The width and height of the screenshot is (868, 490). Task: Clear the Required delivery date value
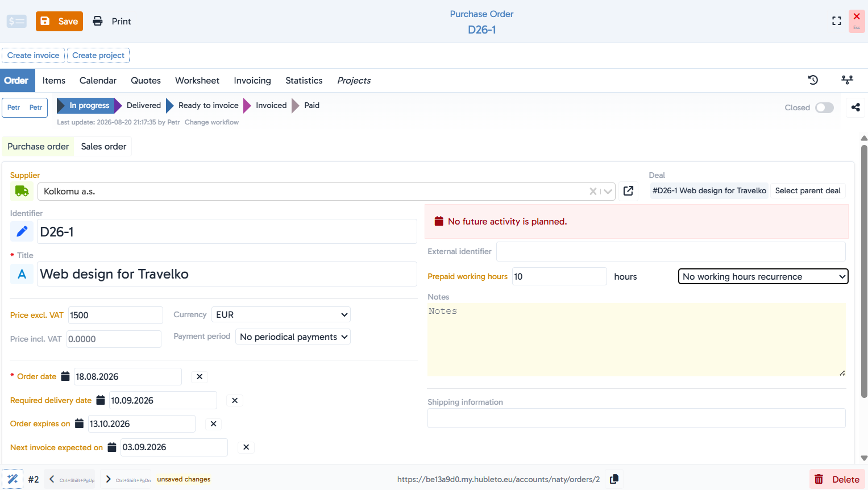(235, 400)
